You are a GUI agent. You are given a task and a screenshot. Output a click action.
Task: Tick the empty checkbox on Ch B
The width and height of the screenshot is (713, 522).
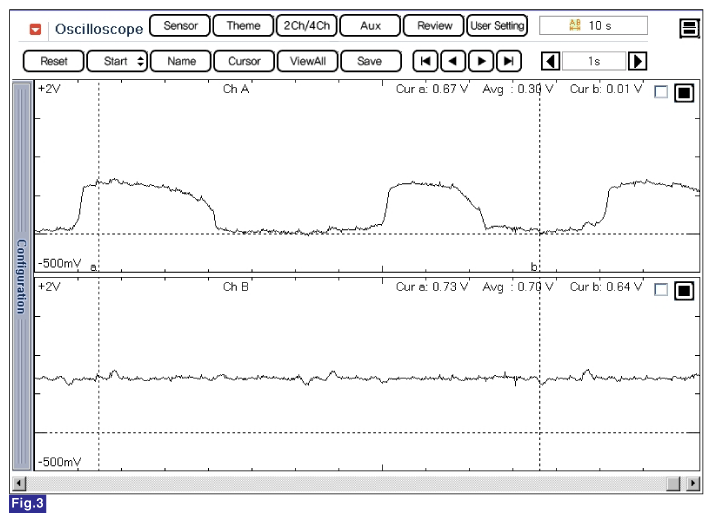[660, 290]
